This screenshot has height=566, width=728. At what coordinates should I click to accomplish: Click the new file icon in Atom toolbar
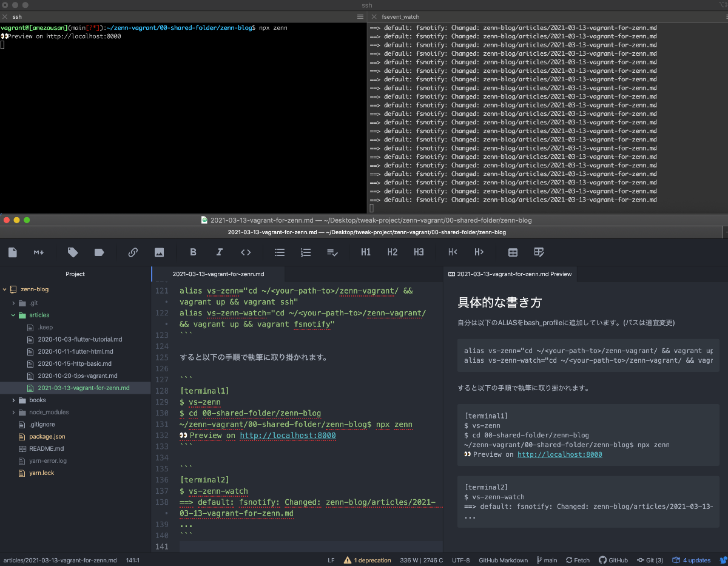[13, 252]
